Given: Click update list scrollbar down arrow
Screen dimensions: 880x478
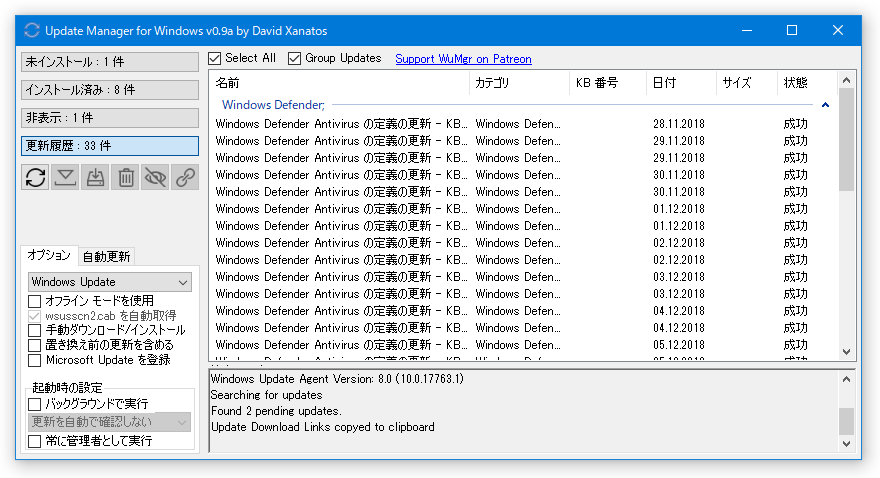Looking at the screenshot, I should pyautogui.click(x=846, y=352).
